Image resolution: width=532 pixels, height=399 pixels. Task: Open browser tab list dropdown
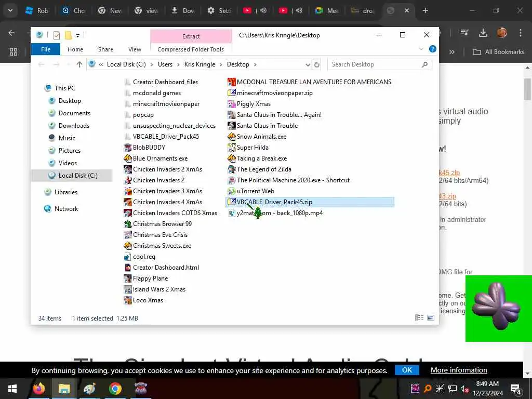point(10,10)
